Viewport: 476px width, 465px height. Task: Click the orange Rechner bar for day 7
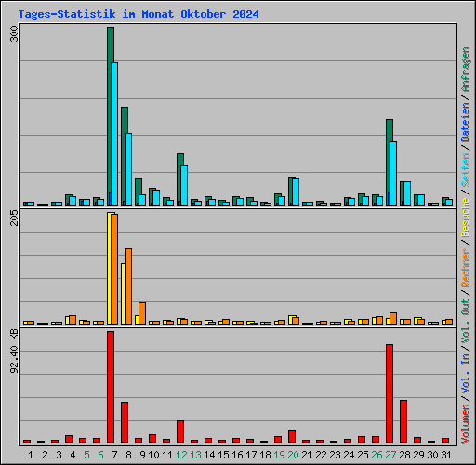pyautogui.click(x=114, y=269)
